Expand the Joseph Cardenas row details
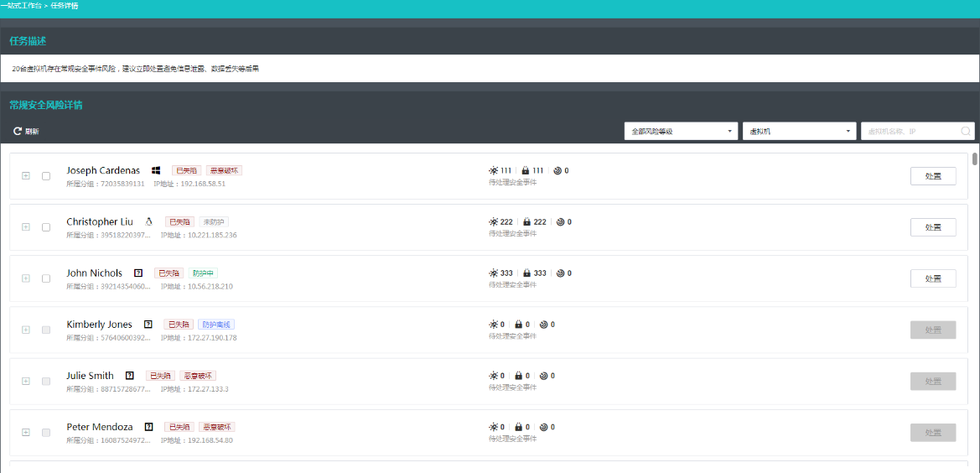980x473 pixels. (26, 176)
